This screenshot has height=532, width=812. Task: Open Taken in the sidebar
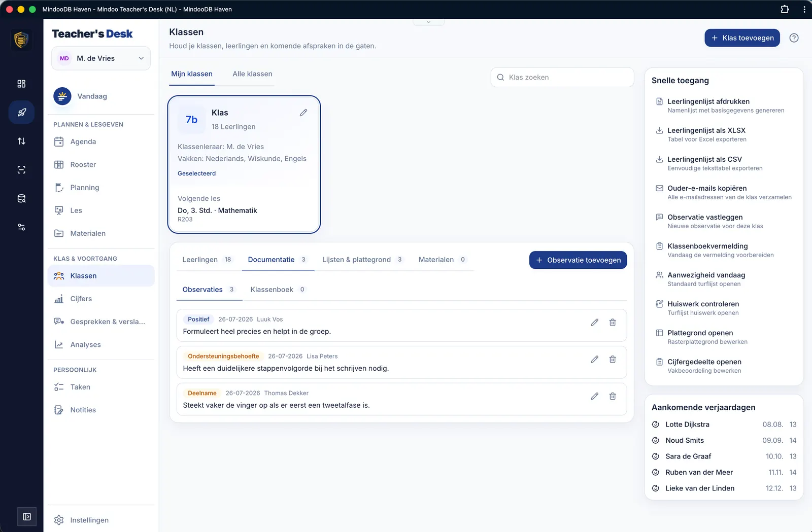[x=101, y=387]
